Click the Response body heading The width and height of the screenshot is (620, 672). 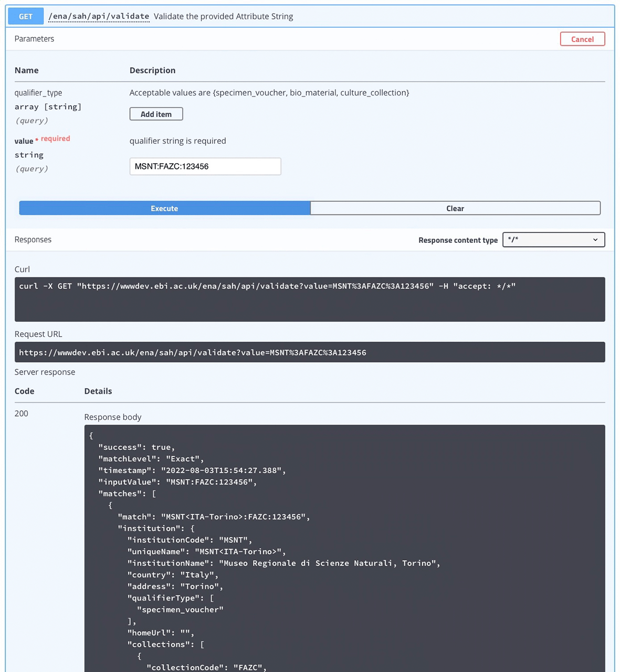pos(112,417)
